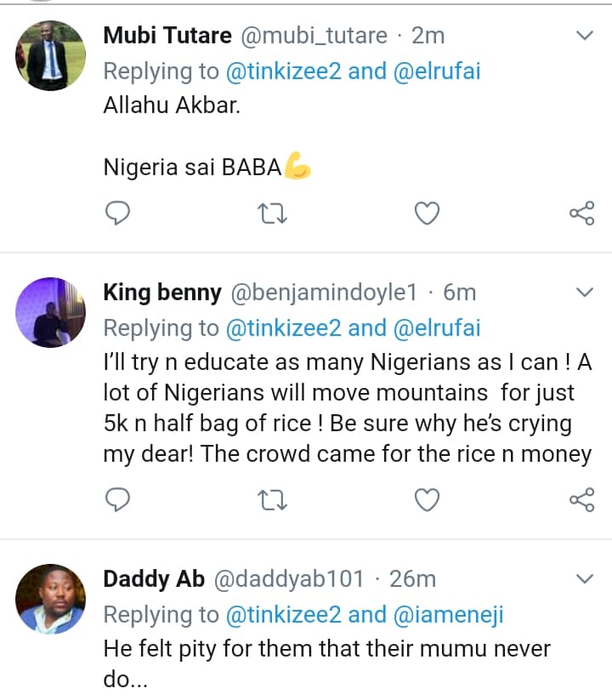Share King benny's tweet
Screen dimensions: 612x700
point(581,499)
